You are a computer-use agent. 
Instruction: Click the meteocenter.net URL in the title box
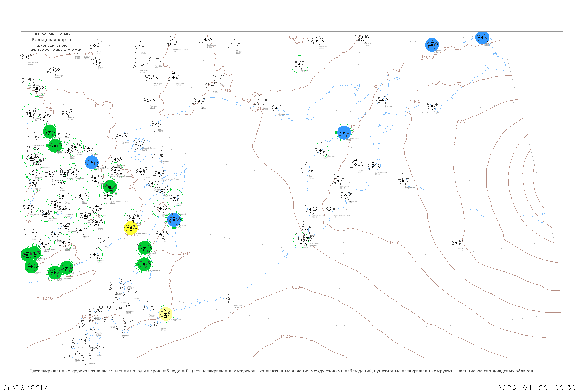[55, 50]
